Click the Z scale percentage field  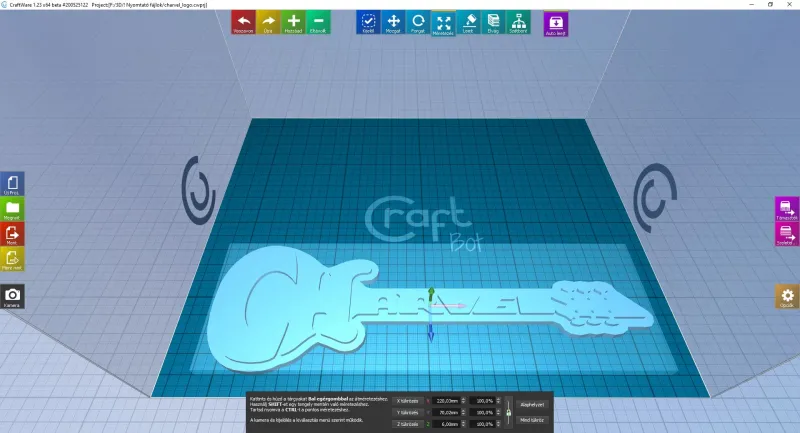click(483, 424)
